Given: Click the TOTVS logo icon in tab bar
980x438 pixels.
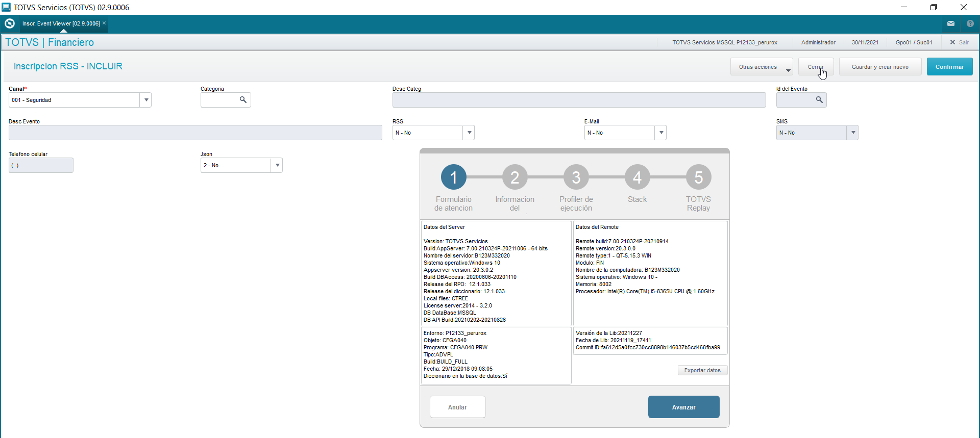Looking at the screenshot, I should 10,23.
